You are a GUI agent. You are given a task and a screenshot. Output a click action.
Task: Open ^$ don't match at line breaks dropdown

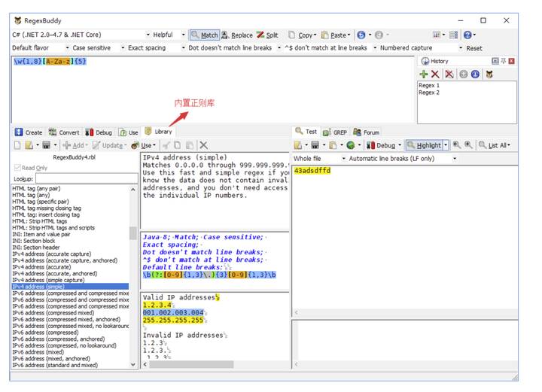(x=375, y=48)
